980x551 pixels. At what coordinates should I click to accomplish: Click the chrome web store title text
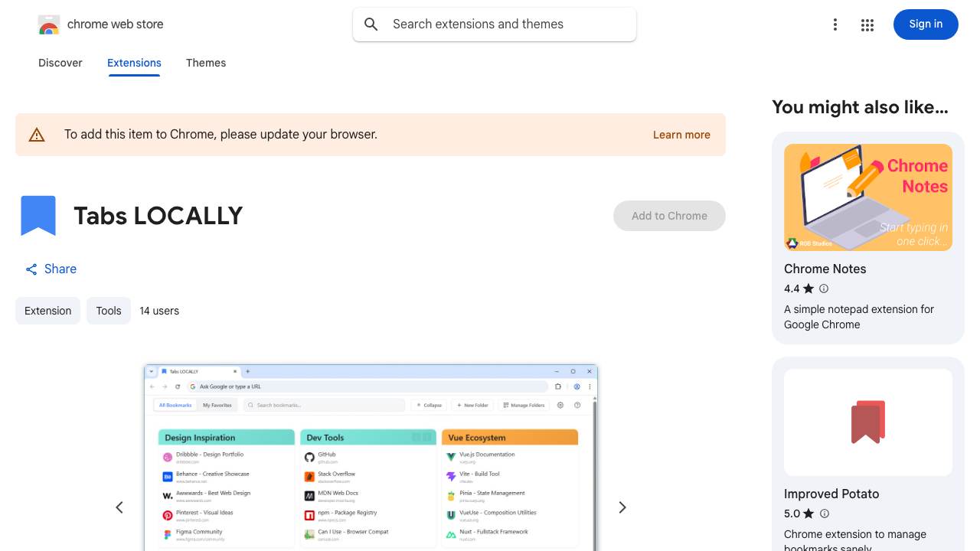[x=116, y=24]
